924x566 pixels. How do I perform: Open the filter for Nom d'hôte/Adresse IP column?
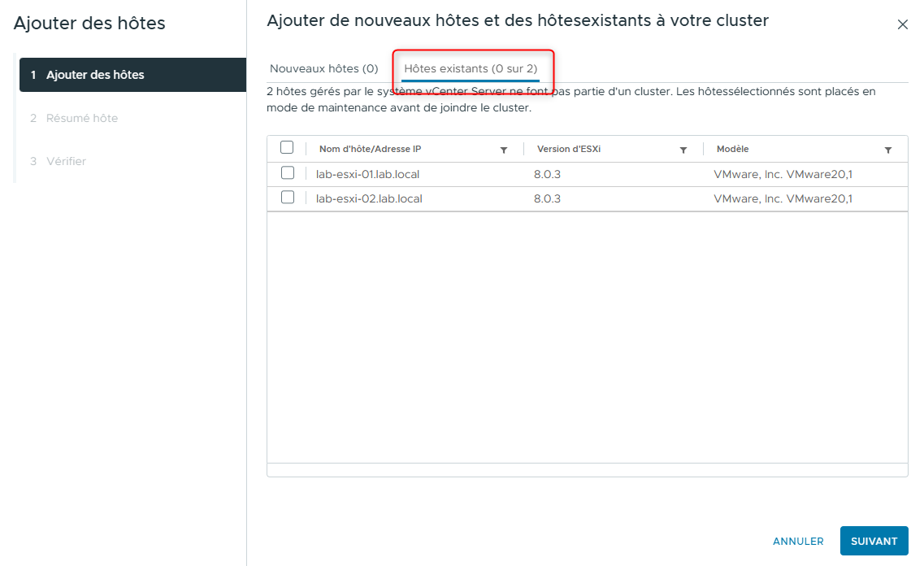coord(504,149)
